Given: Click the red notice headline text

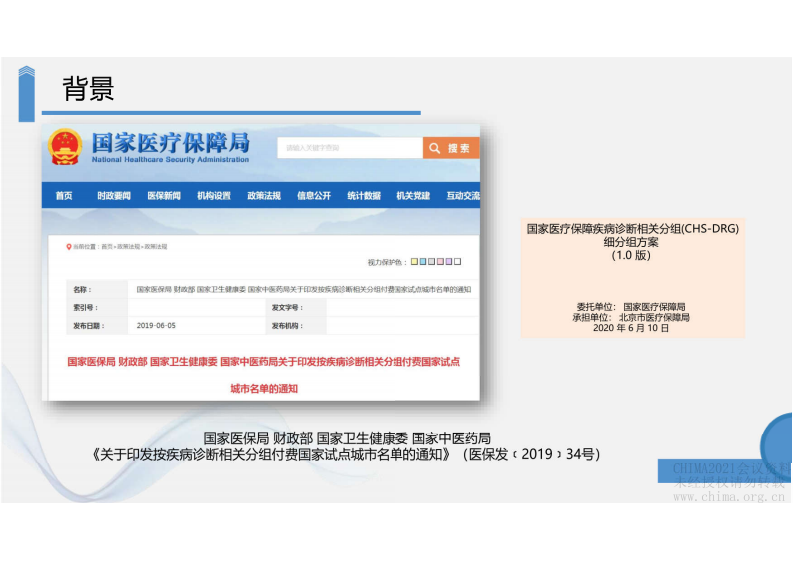Looking at the screenshot, I should click(x=263, y=362).
